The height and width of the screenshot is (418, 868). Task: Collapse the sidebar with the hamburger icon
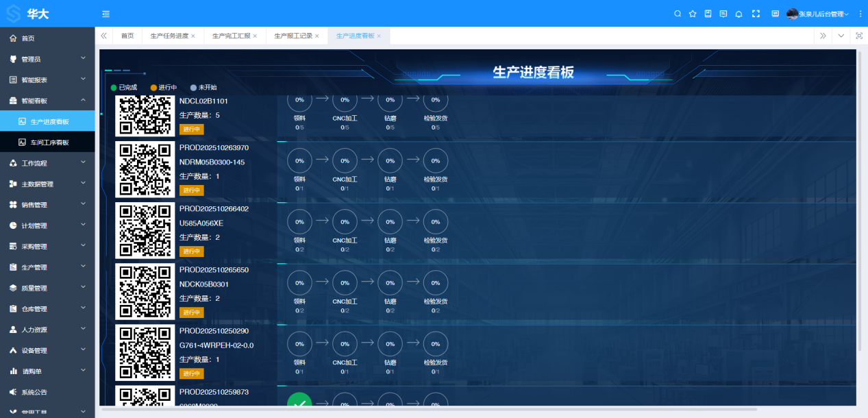[x=106, y=14]
